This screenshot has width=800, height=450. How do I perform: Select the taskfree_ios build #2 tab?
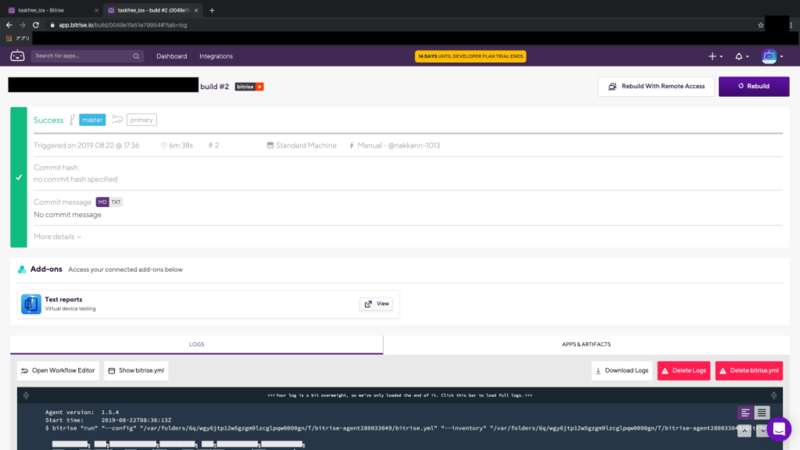click(x=151, y=10)
